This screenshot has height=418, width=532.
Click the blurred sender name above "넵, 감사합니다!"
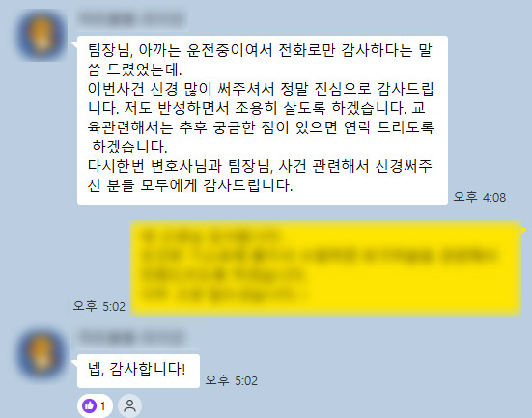tap(132, 337)
